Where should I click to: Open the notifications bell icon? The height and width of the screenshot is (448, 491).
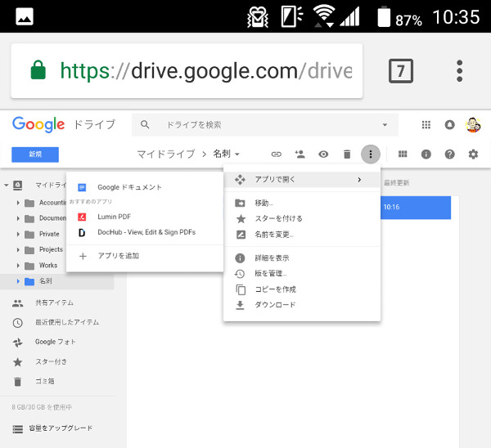449,125
